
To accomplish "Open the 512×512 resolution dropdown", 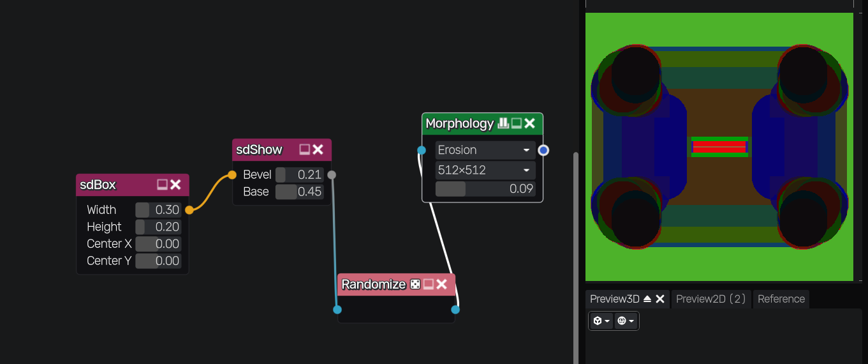I will 485,171.
